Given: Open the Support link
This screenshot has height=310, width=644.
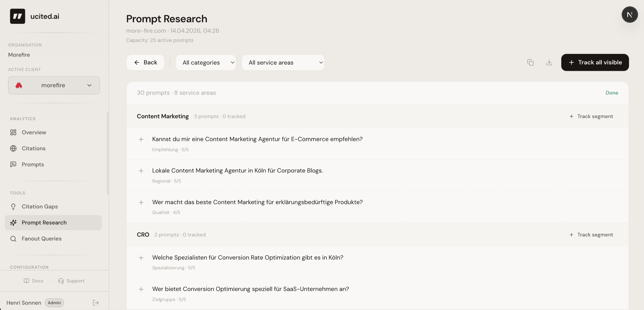Looking at the screenshot, I should pos(71,281).
